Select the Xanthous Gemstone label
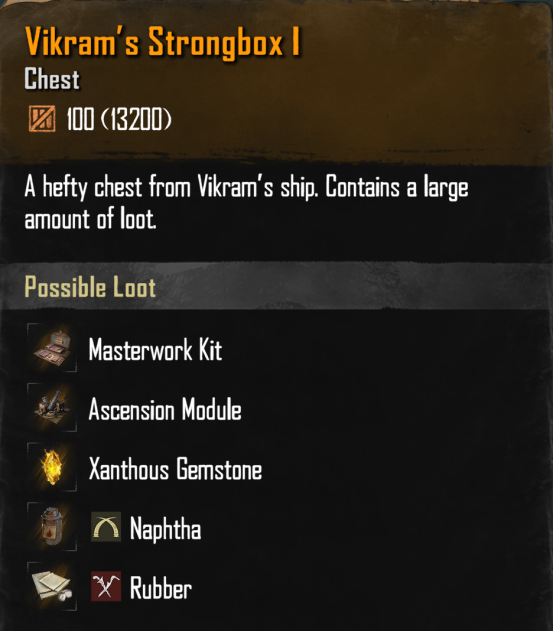 [175, 469]
